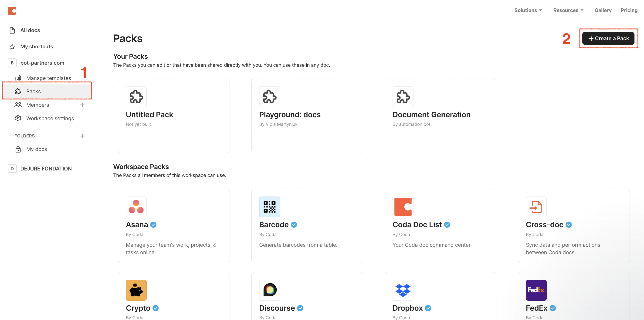Go to the Gallery page
Image resolution: width=644 pixels, height=320 pixels.
(x=603, y=10)
